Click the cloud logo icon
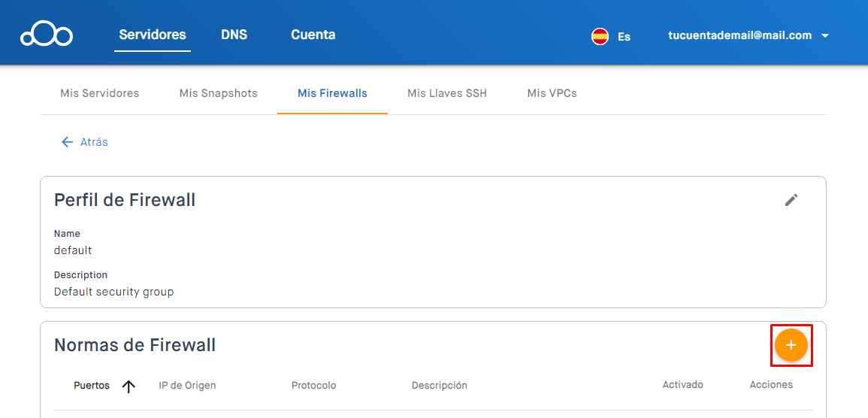The height and width of the screenshot is (418, 868). (47, 35)
